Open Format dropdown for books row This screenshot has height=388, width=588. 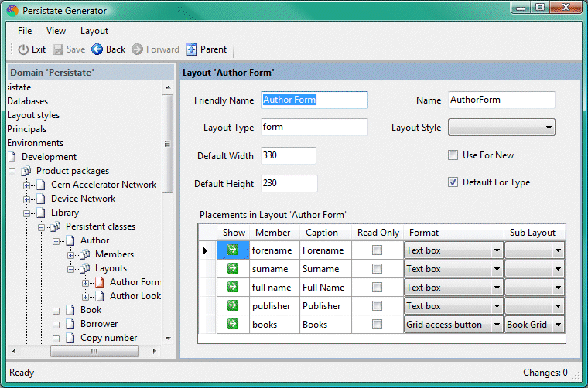(496, 325)
